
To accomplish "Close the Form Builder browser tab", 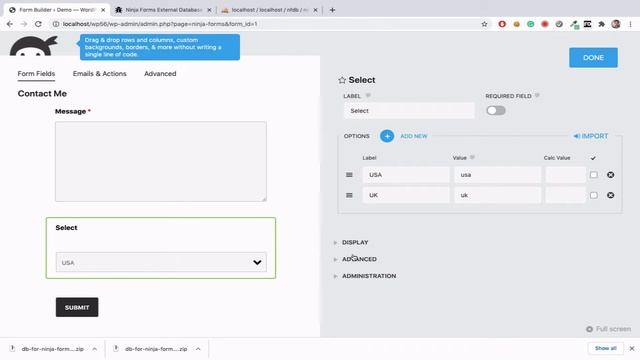I will [x=103, y=10].
